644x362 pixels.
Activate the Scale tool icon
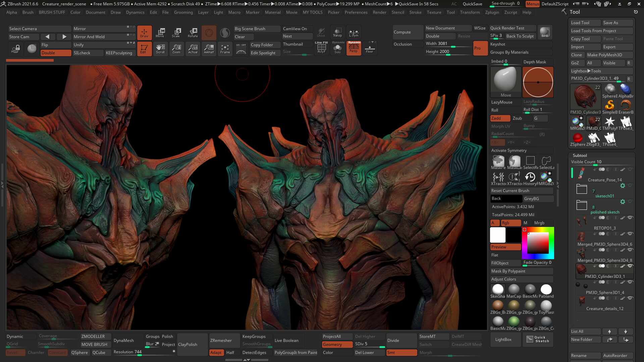click(x=176, y=33)
